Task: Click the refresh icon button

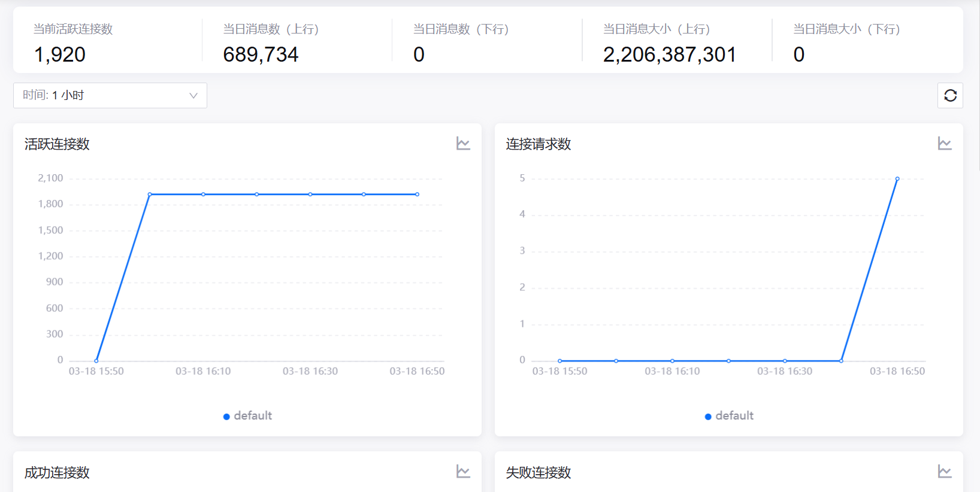Action: (x=950, y=96)
